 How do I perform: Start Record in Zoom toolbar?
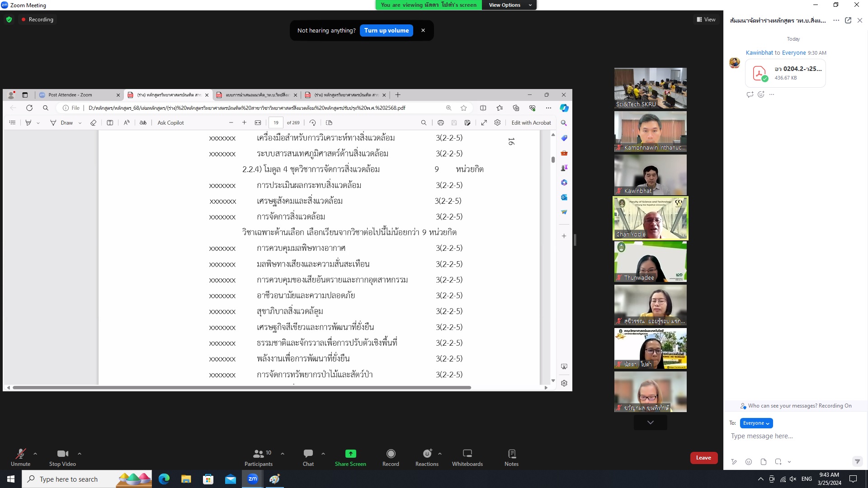[x=391, y=457]
